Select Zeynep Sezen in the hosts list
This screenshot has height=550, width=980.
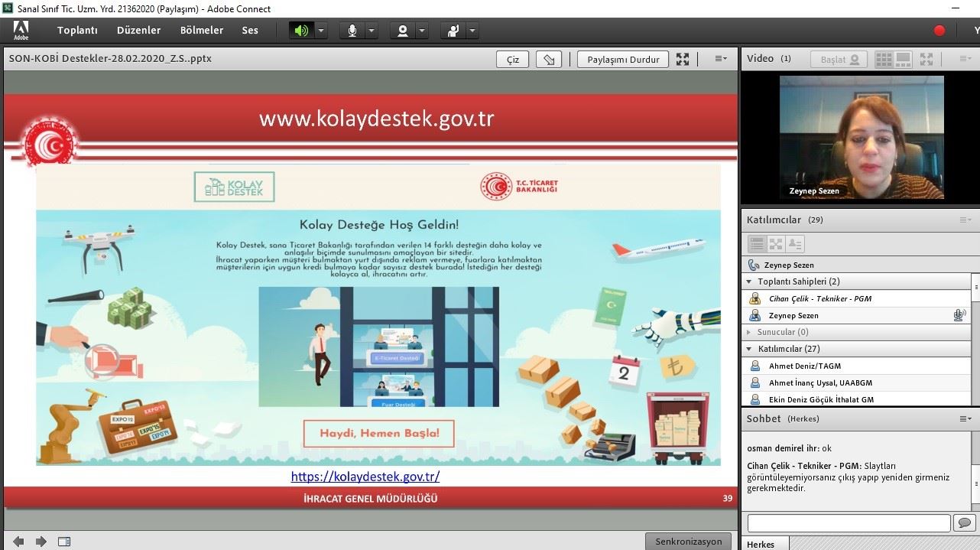(x=856, y=316)
